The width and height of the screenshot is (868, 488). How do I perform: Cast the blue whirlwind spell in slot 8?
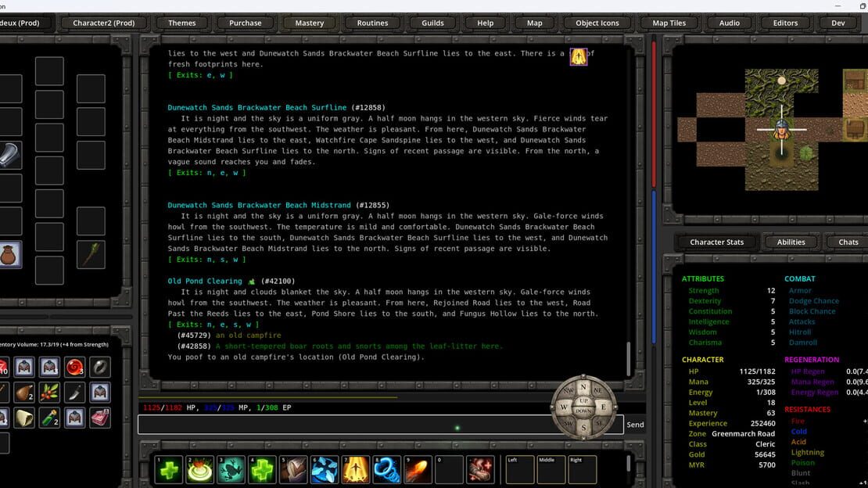pos(386,470)
